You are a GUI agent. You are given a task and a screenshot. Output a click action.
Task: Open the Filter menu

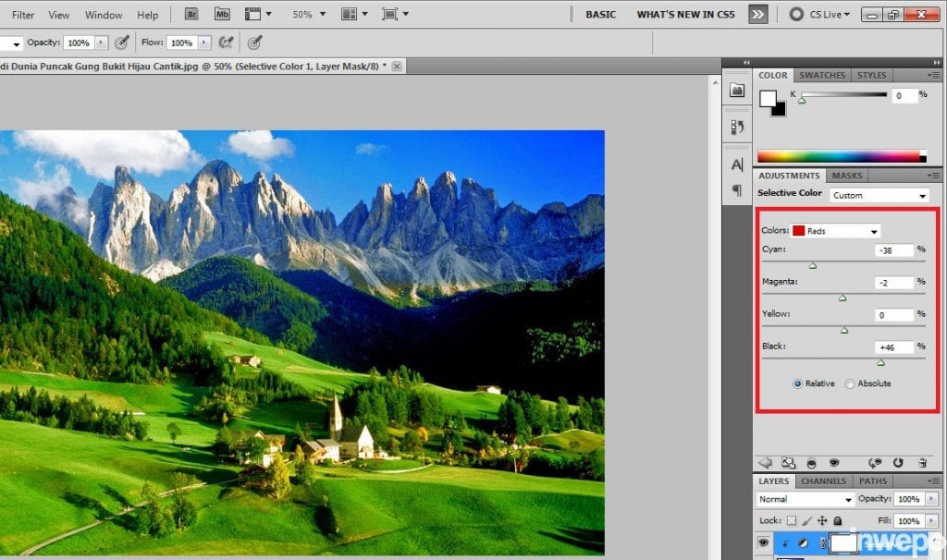pos(23,15)
